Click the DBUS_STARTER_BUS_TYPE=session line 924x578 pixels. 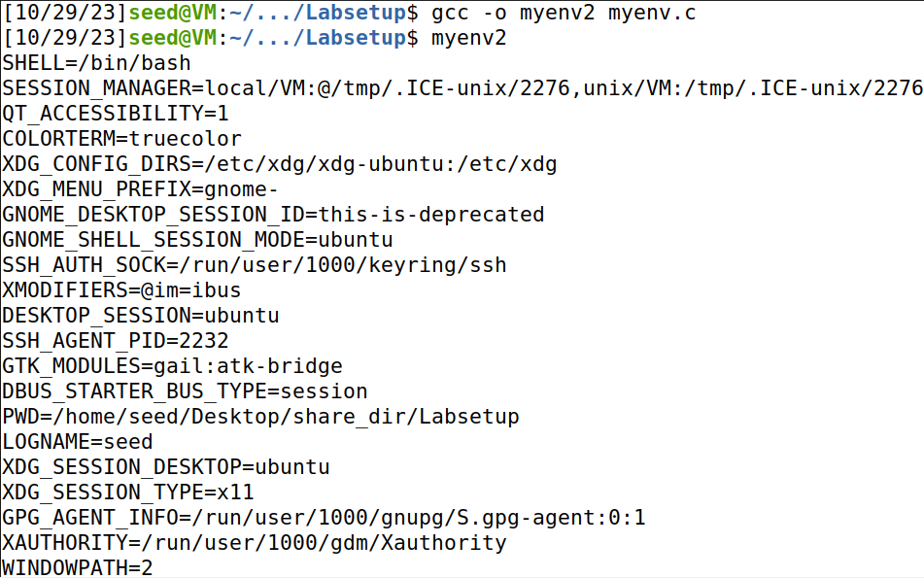tap(185, 391)
